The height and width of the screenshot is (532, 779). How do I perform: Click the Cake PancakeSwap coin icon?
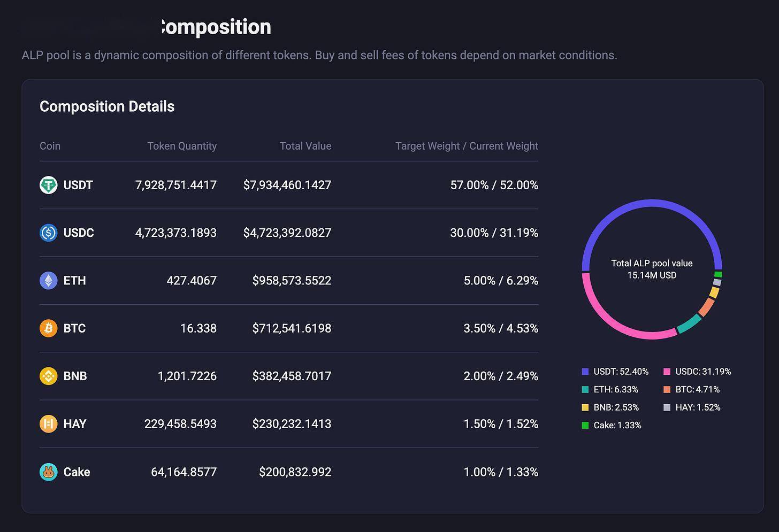pyautogui.click(x=49, y=472)
